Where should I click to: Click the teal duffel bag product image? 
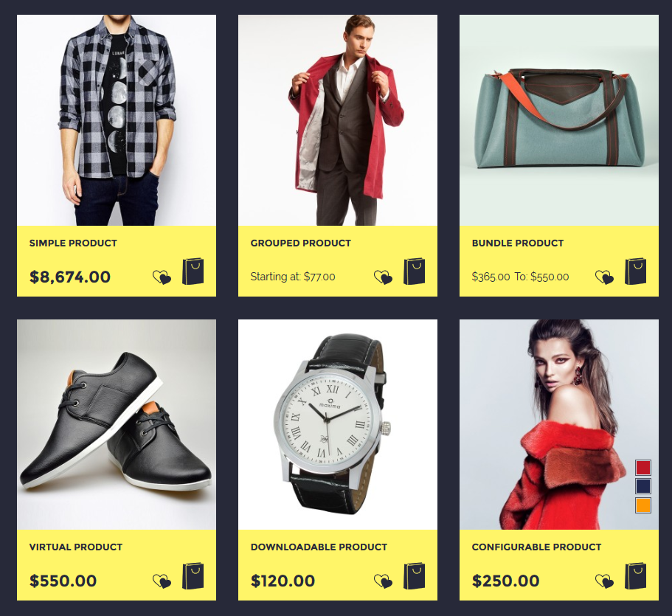(559, 120)
